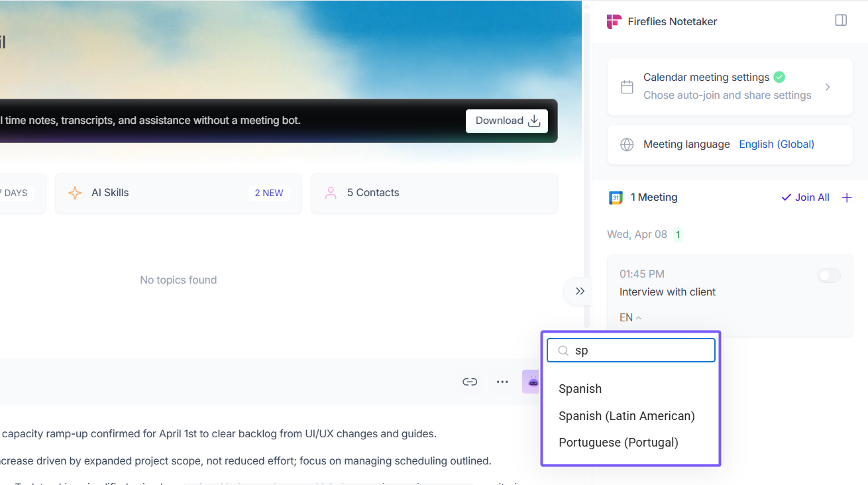Click the "Wed, Apr 08" date label

637,235
